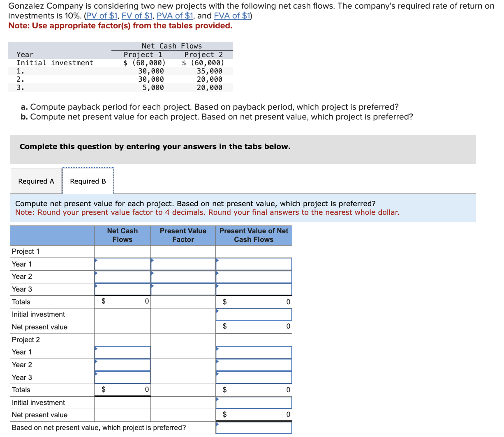
Task: Select Project 1 Year 2 present value factor cell
Action: pyautogui.click(x=183, y=276)
